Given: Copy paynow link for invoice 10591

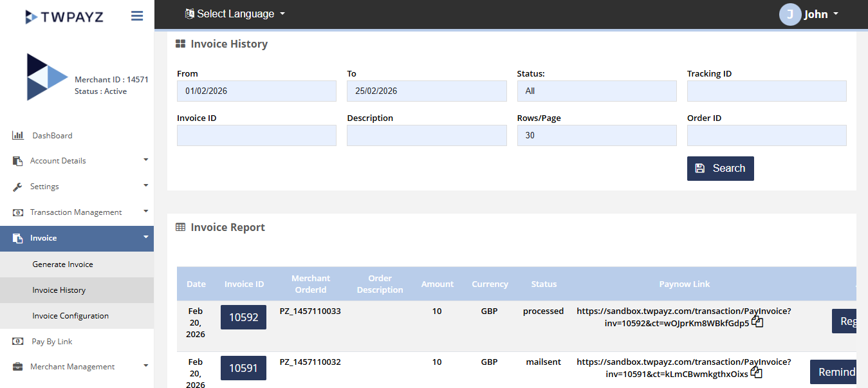Looking at the screenshot, I should [756, 373].
